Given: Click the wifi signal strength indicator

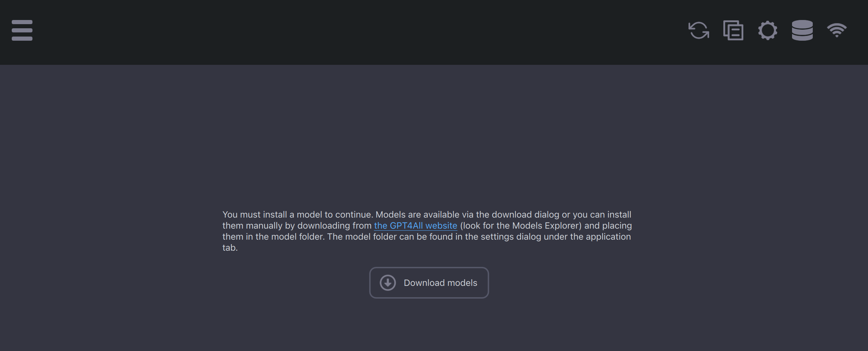Looking at the screenshot, I should pyautogui.click(x=837, y=31).
